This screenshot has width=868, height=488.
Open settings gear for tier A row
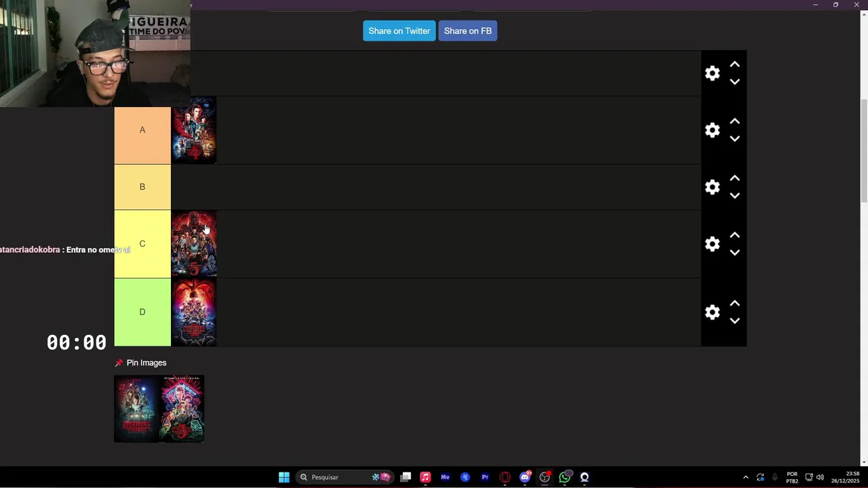point(712,130)
